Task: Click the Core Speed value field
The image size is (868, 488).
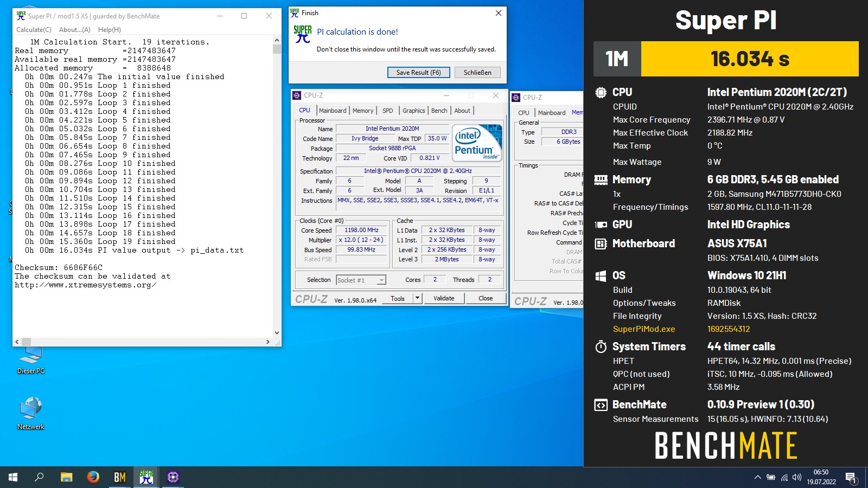Action: (361, 230)
